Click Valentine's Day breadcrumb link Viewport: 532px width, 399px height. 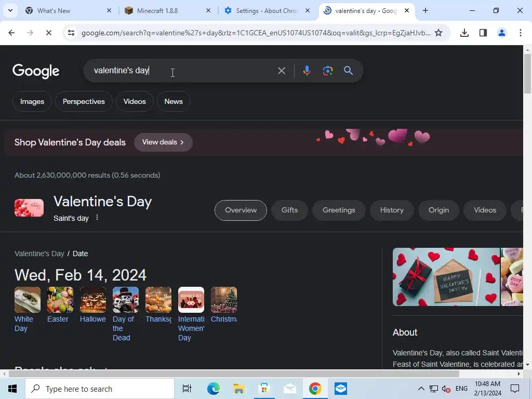39,254
